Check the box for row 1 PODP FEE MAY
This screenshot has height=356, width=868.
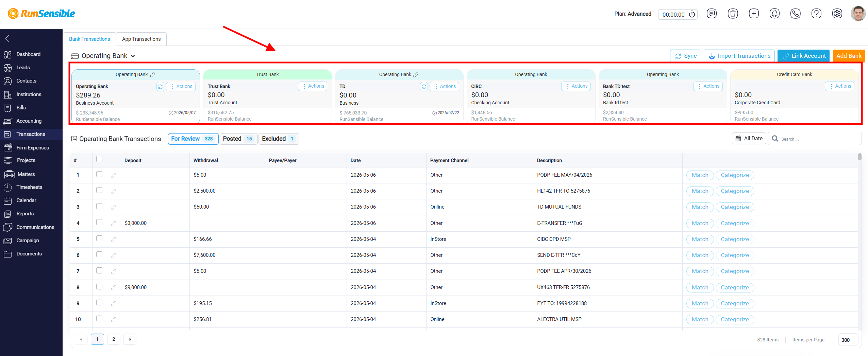[x=99, y=174]
